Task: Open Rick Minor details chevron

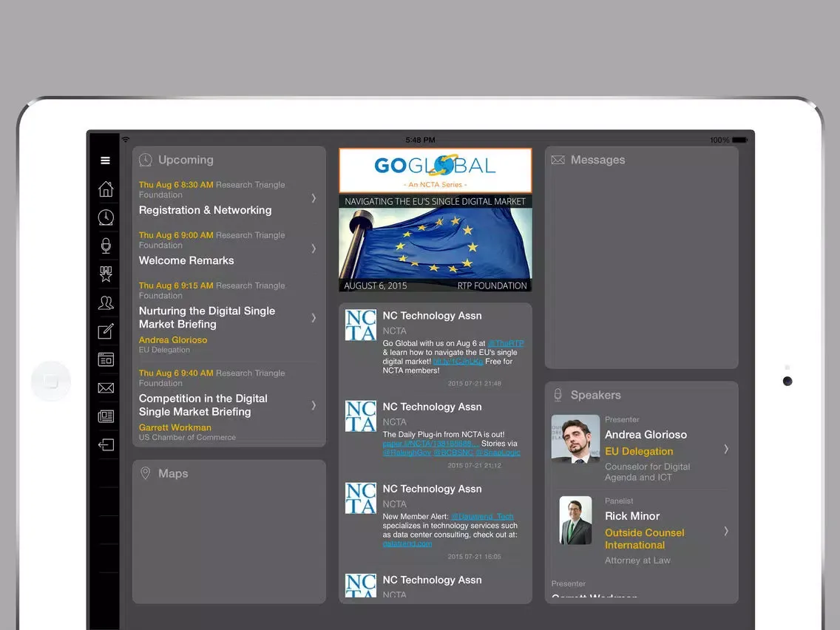Action: coord(726,531)
